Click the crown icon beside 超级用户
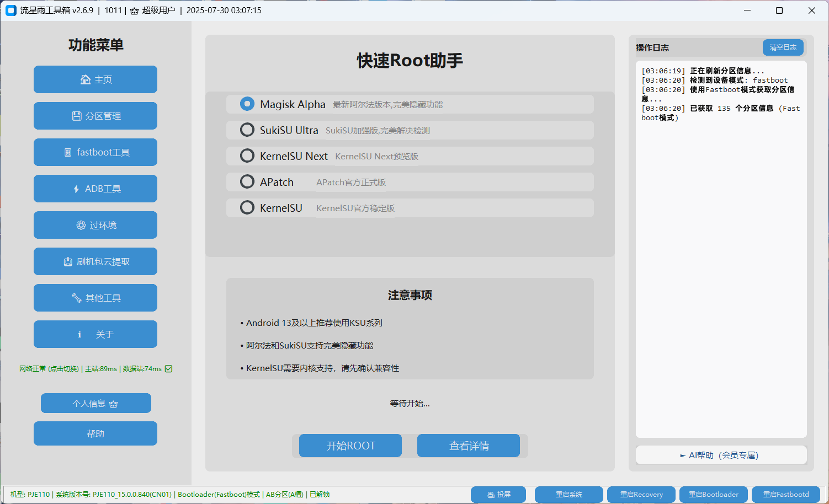Viewport: 829px width, 504px height. [x=133, y=10]
